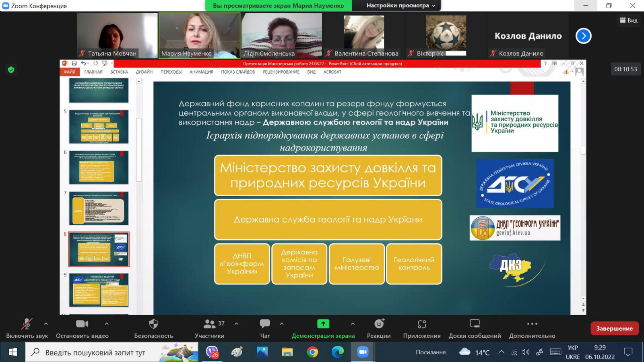Open More (Дополнительно) three-dots menu

pos(532,324)
